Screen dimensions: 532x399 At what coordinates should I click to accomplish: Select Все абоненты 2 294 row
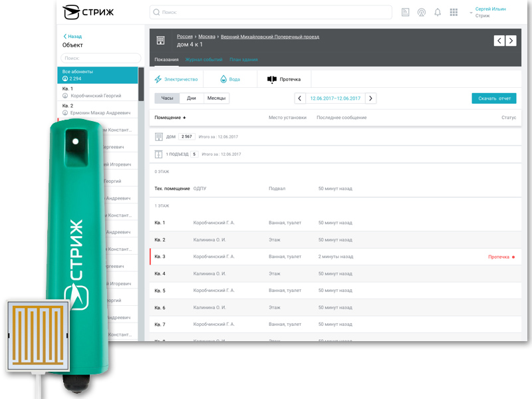pos(97,75)
